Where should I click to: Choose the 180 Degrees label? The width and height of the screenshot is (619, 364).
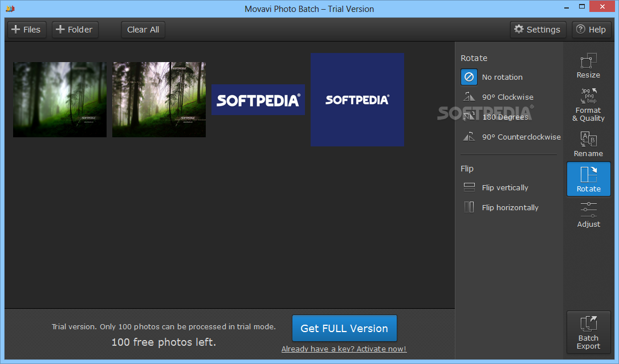506,117
